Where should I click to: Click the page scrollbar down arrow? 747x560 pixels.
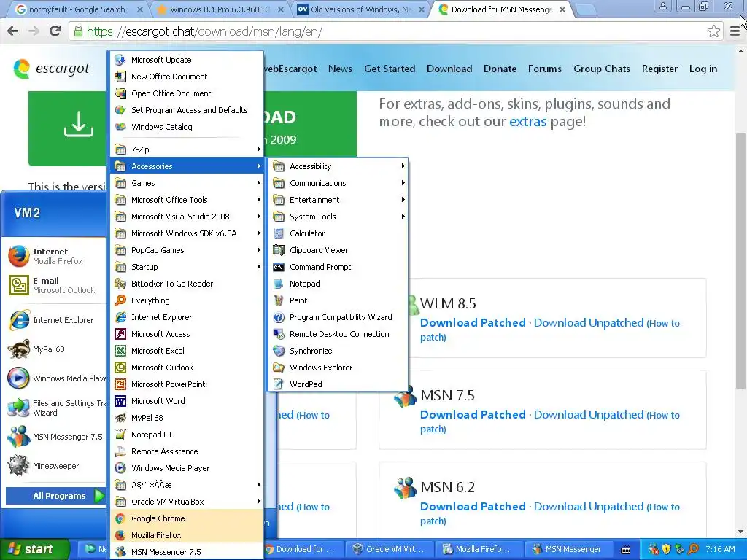tap(741, 532)
